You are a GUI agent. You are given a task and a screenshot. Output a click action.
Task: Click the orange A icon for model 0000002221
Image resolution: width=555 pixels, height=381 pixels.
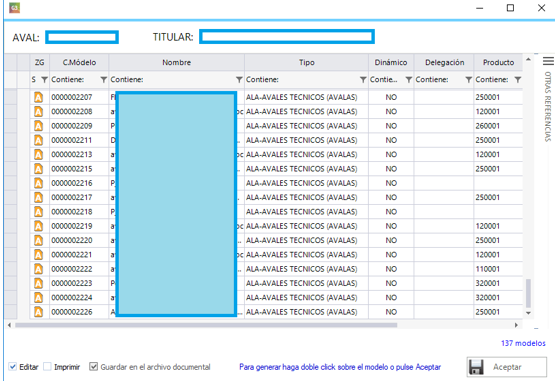38,255
